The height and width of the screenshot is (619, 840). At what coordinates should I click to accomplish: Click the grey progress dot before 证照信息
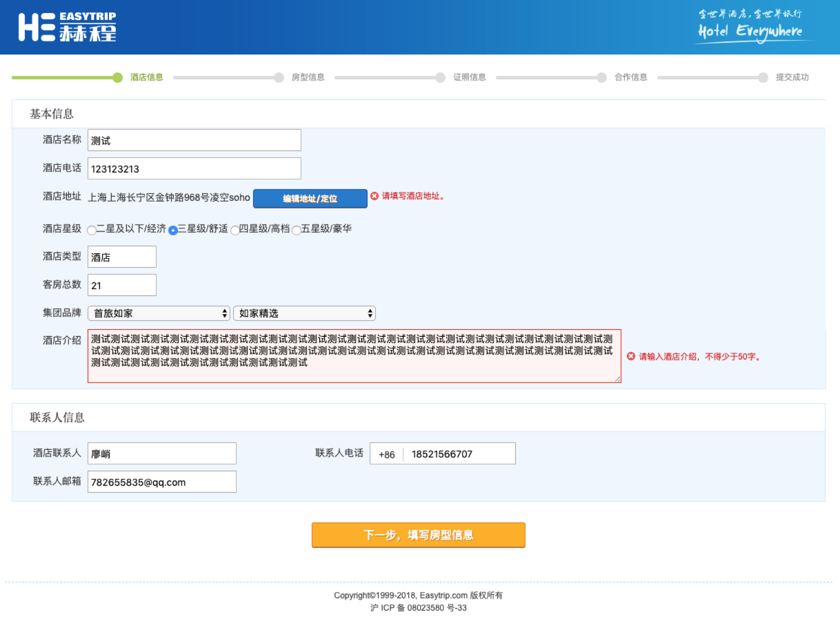pos(440,77)
